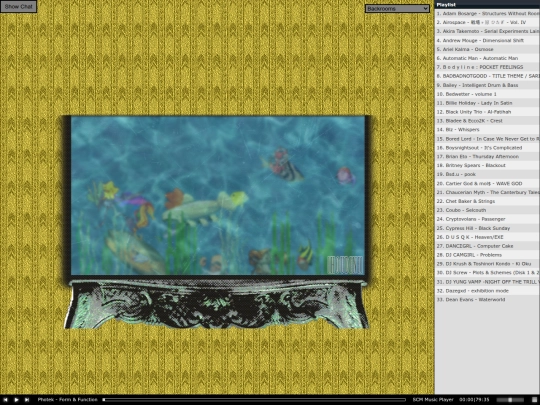
Task: Select 'BADBADNOTGOOD - TITLE THEME' track
Action: click(487, 76)
